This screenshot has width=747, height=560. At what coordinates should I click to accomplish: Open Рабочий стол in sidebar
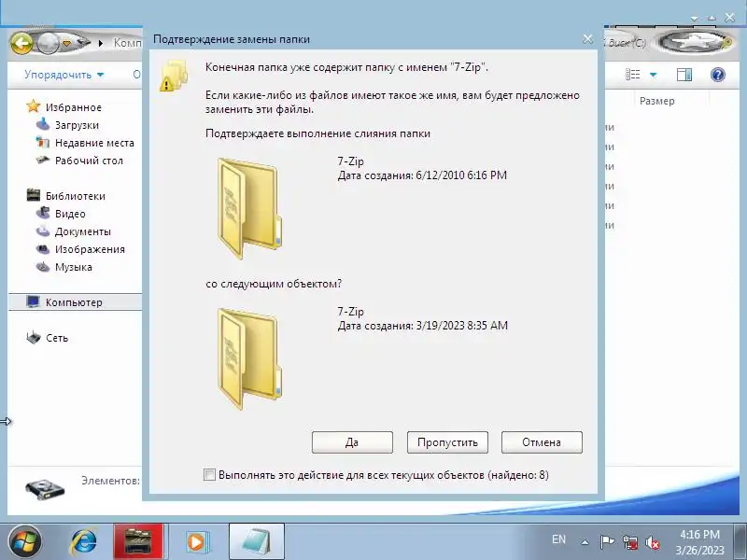click(x=89, y=161)
